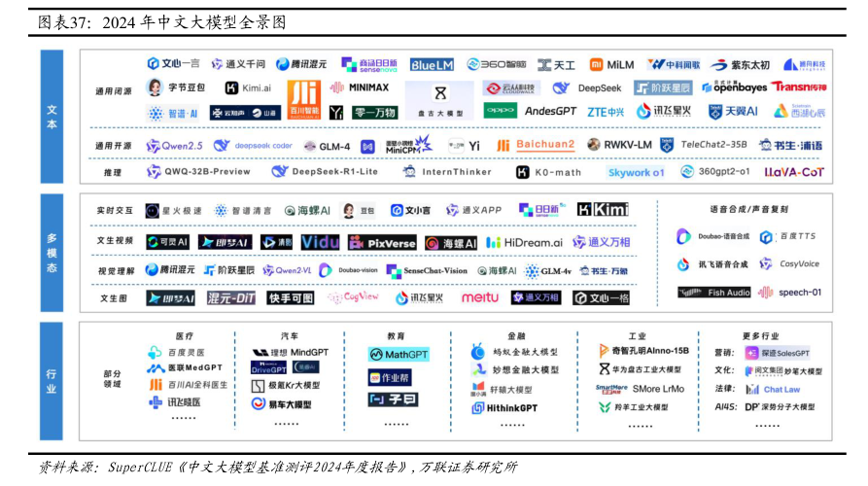This screenshot has height=486, width=868.
Task: Select the 智谱·AI logo
Action: (172, 114)
